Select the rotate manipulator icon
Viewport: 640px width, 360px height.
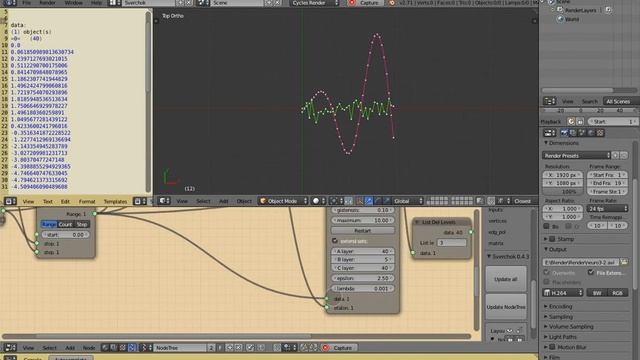pyautogui.click(x=378, y=201)
